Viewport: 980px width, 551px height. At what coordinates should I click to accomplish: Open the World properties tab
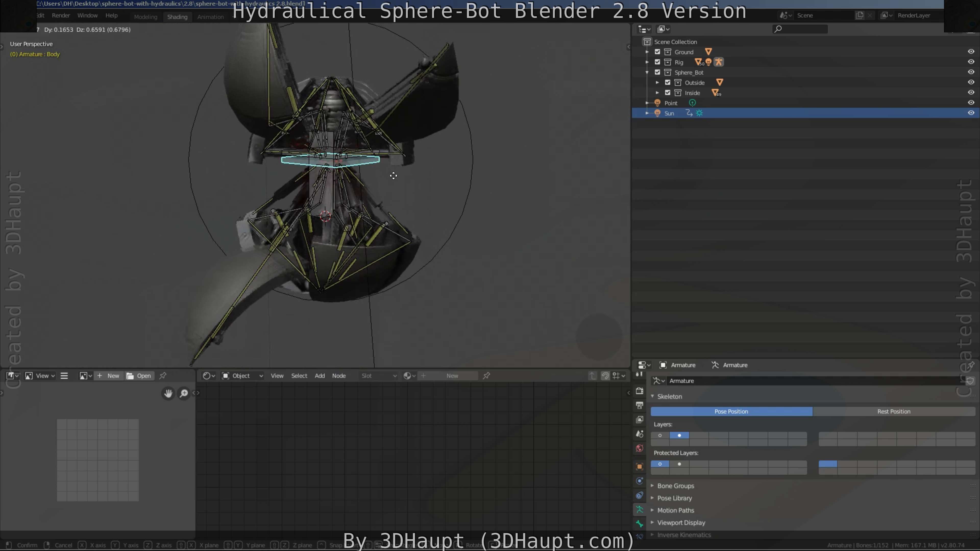click(x=640, y=448)
